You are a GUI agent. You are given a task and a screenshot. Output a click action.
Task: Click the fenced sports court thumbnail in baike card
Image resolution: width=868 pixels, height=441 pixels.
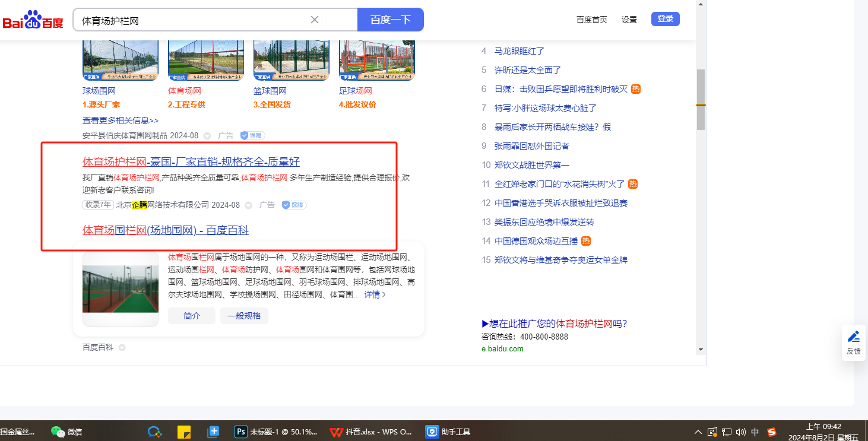[121, 288]
